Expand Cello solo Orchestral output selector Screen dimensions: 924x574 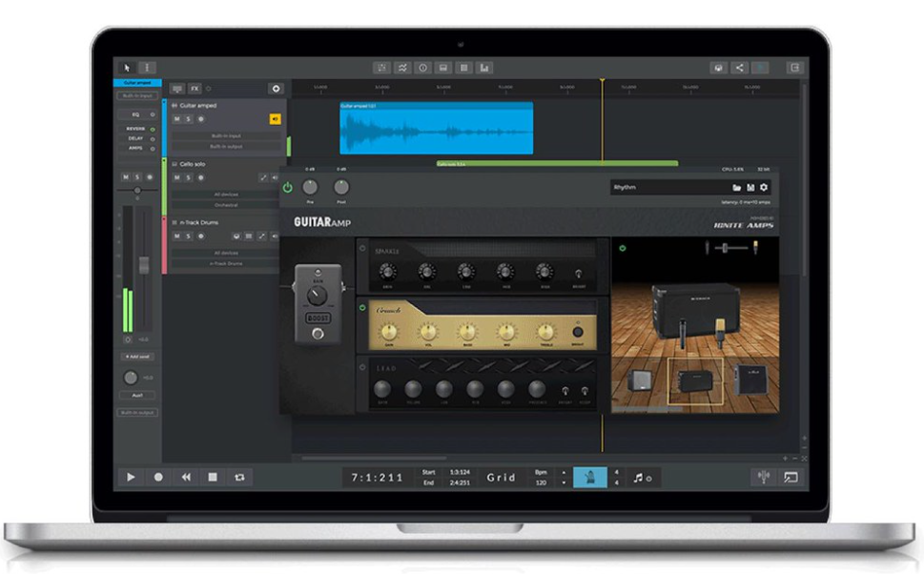[226, 204]
